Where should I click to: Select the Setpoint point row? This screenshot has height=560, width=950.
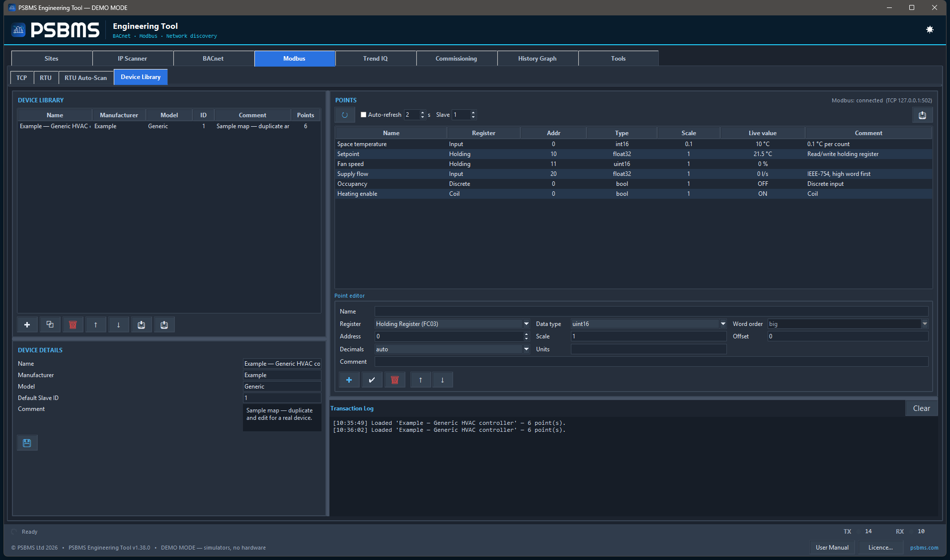click(633, 154)
